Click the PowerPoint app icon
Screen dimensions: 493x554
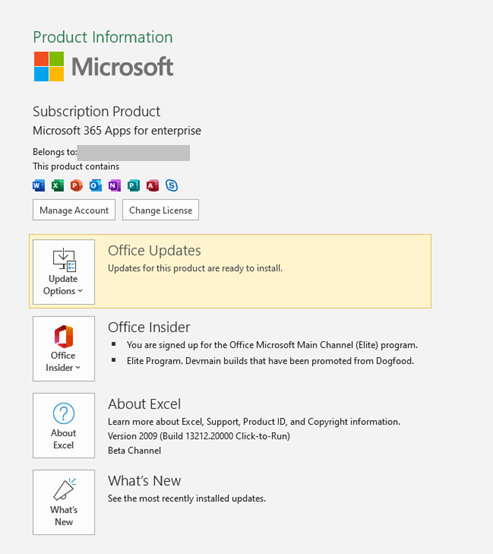(76, 185)
